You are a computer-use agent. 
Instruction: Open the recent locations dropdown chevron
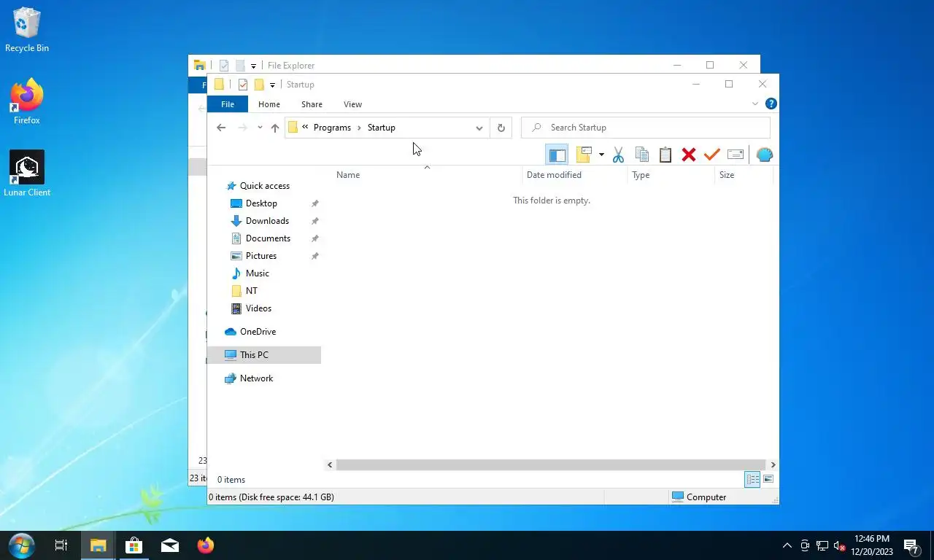click(260, 128)
